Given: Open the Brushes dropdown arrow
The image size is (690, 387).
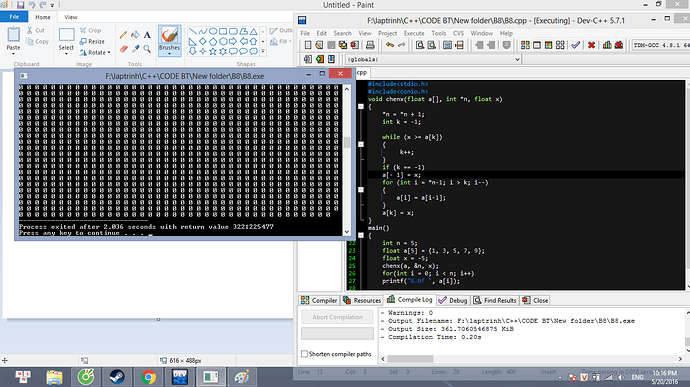Looking at the screenshot, I should click(x=169, y=54).
